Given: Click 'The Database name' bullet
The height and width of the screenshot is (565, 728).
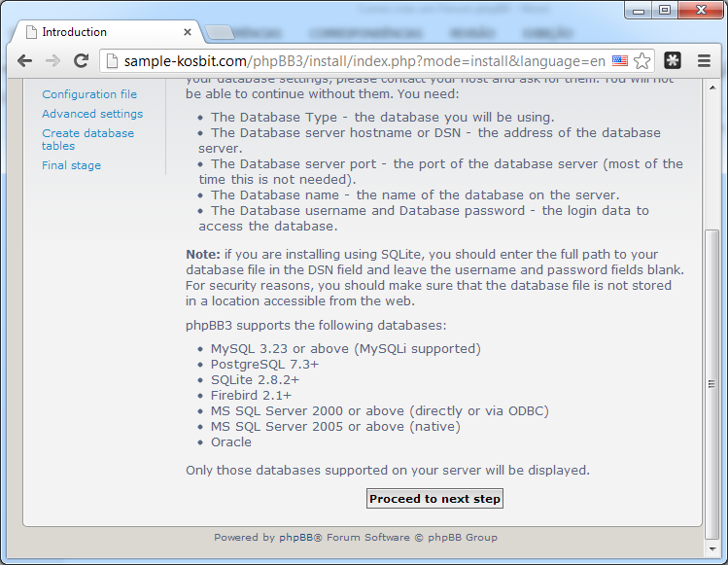Looking at the screenshot, I should click(x=415, y=195).
